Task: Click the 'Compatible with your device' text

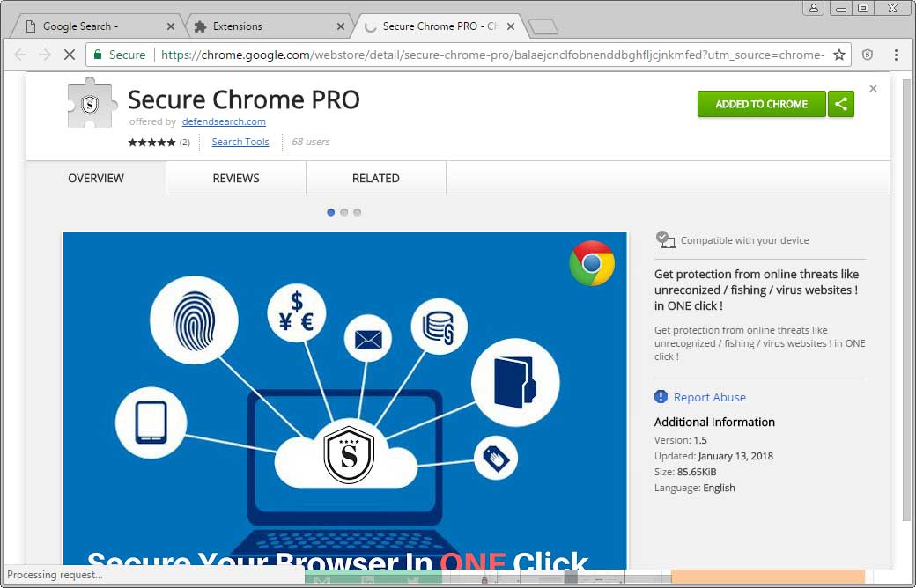Action: (x=744, y=240)
